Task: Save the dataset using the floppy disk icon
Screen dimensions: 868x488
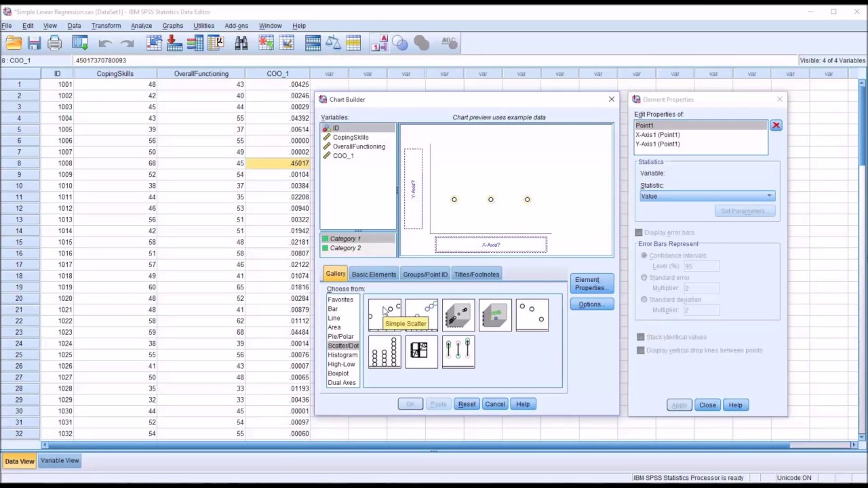Action: (x=34, y=43)
